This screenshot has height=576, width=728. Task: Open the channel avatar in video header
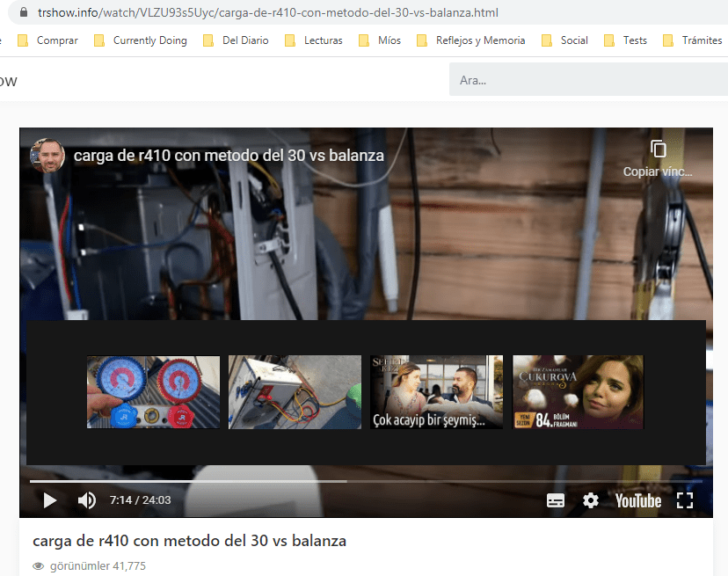(47, 156)
